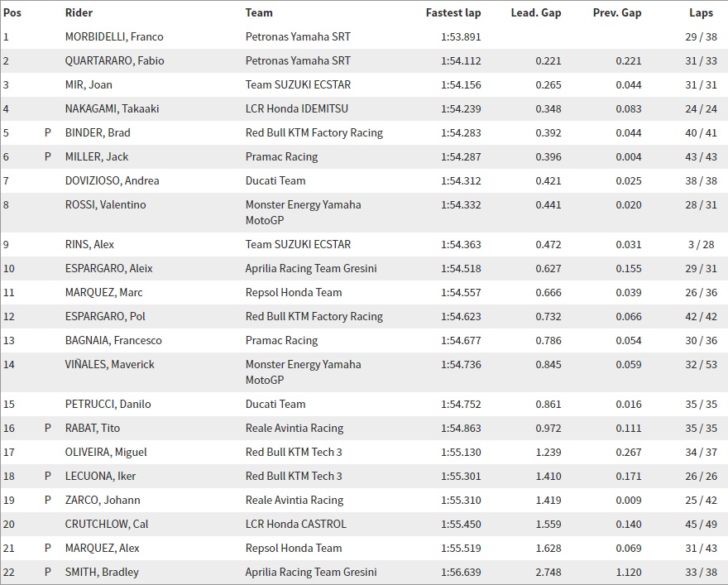Viewport: 728px width, 585px height.
Task: Click the Laps column header
Action: click(x=701, y=12)
